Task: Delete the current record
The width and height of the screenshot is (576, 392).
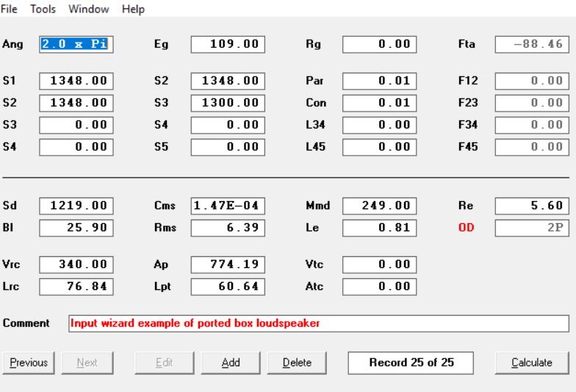Action: pos(297,363)
